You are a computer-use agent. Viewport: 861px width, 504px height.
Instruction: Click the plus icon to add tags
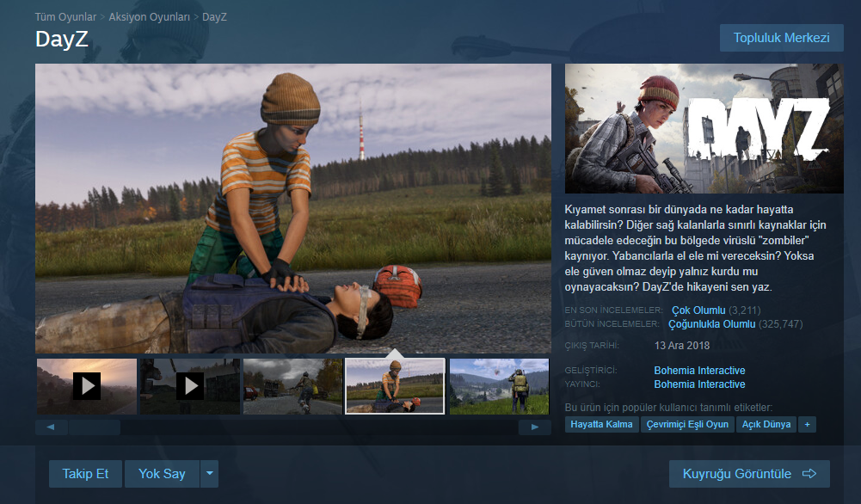click(x=807, y=424)
